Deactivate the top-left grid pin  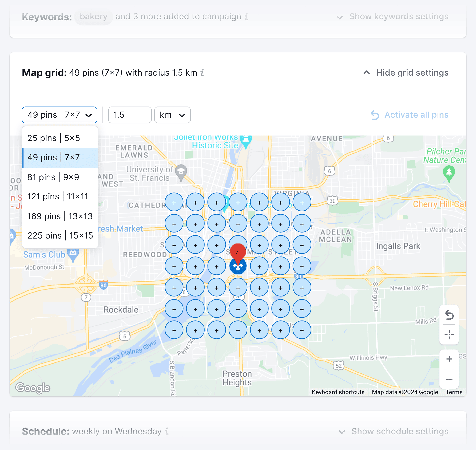click(174, 202)
